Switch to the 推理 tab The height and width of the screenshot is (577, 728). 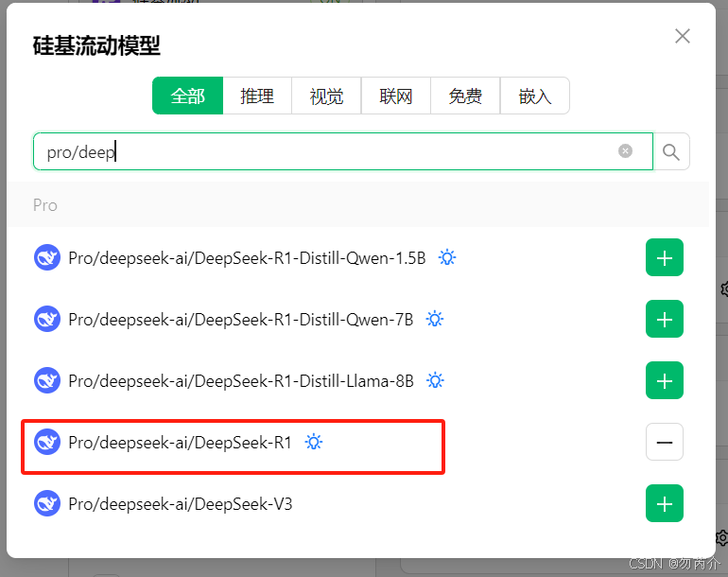click(x=257, y=96)
